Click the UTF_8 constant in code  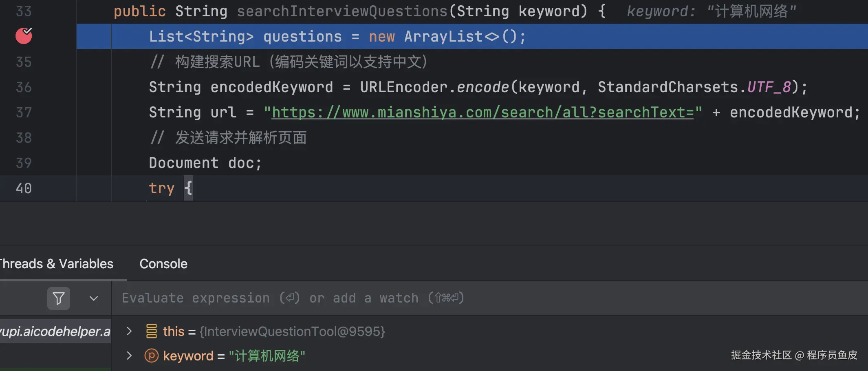tap(769, 87)
